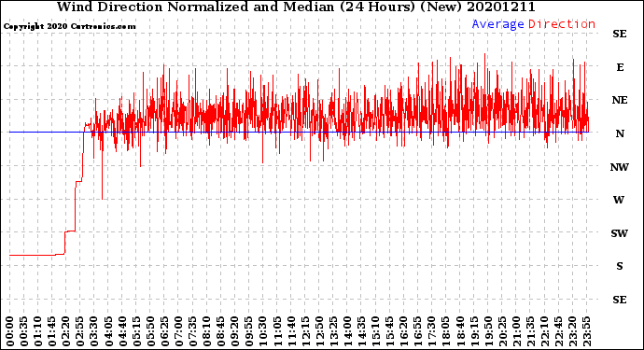Image resolution: width=644 pixels, height=350 pixels.
Task: Select the "21:35" time label
Action: point(530,331)
